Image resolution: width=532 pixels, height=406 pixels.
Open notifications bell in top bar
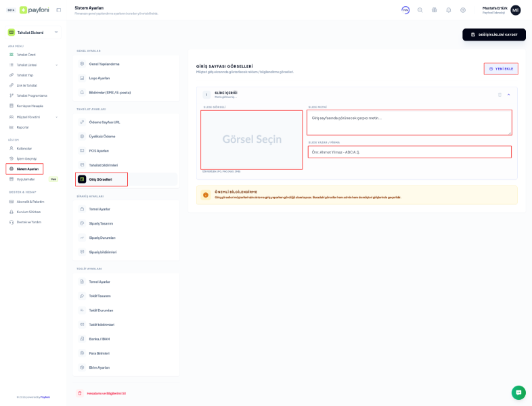point(448,10)
